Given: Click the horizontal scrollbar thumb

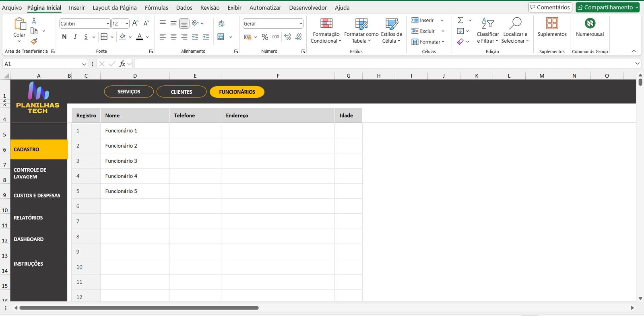Looking at the screenshot, I should tap(139, 308).
